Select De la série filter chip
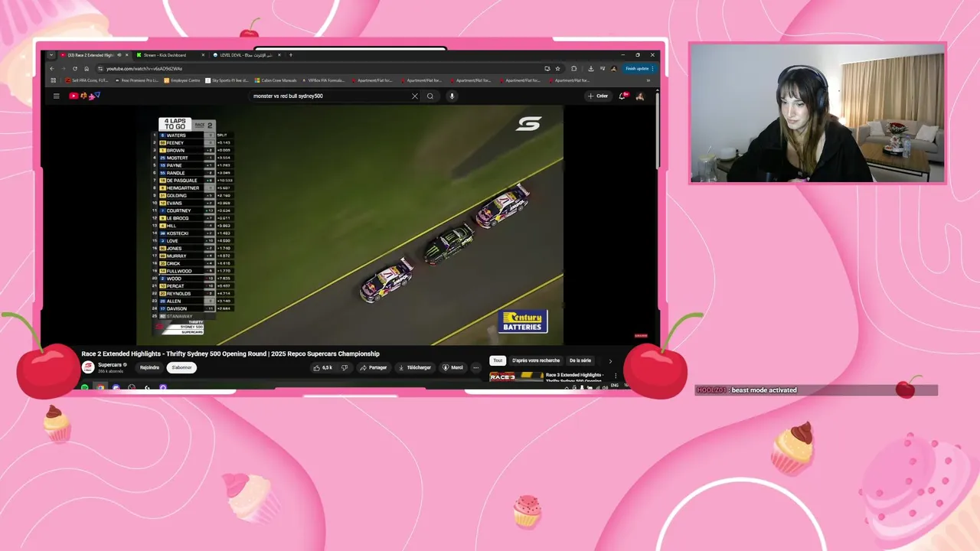The height and width of the screenshot is (551, 980). (580, 360)
